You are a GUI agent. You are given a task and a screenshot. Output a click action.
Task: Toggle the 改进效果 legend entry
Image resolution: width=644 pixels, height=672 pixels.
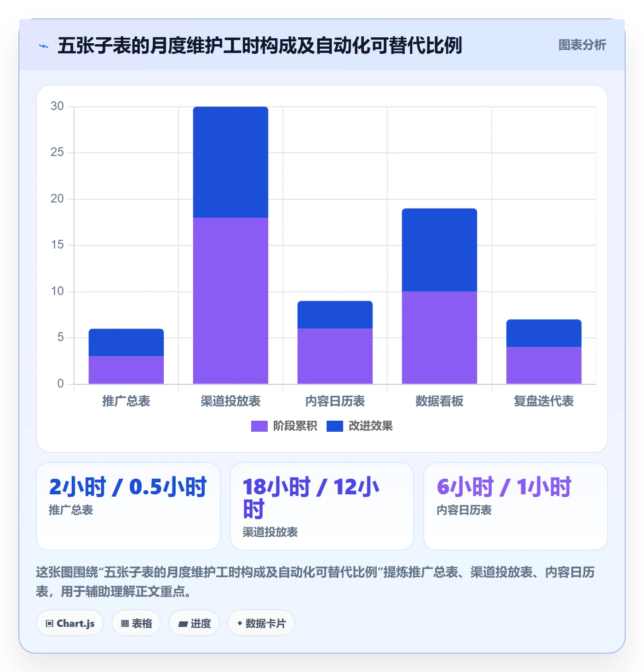click(359, 426)
